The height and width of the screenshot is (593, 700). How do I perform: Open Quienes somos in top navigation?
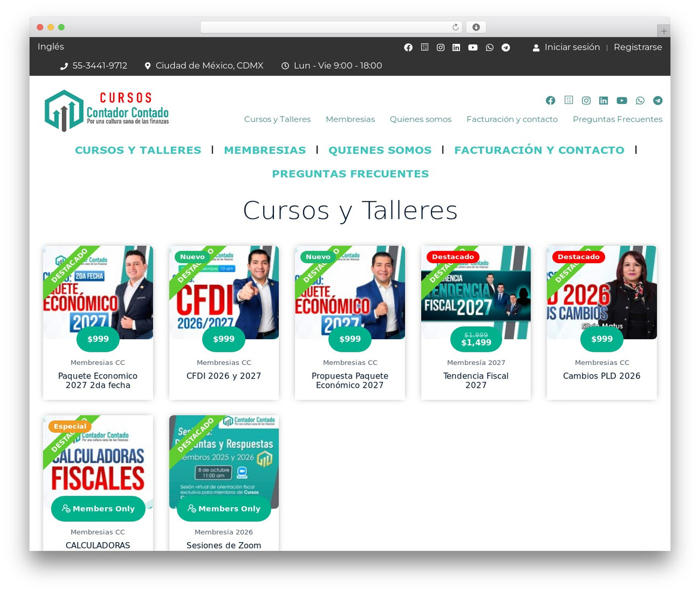421,119
